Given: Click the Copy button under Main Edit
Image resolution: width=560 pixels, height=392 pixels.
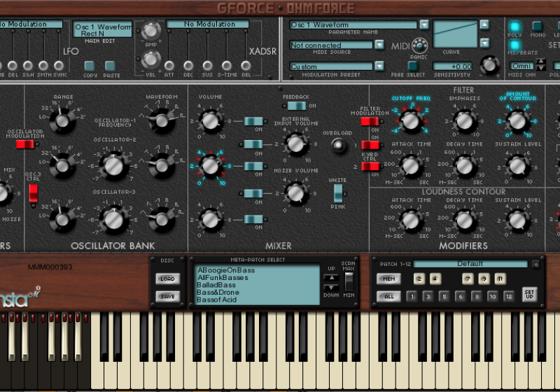Looking at the screenshot, I should [x=90, y=66].
